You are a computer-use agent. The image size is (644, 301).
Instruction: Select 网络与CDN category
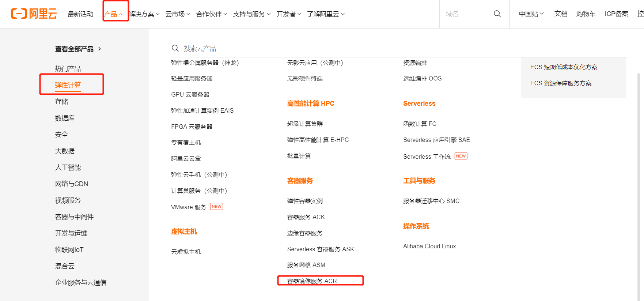(x=72, y=184)
